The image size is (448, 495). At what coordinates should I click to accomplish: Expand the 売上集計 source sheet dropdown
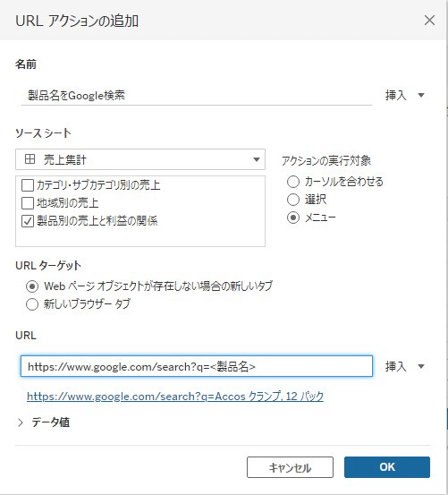140,159
